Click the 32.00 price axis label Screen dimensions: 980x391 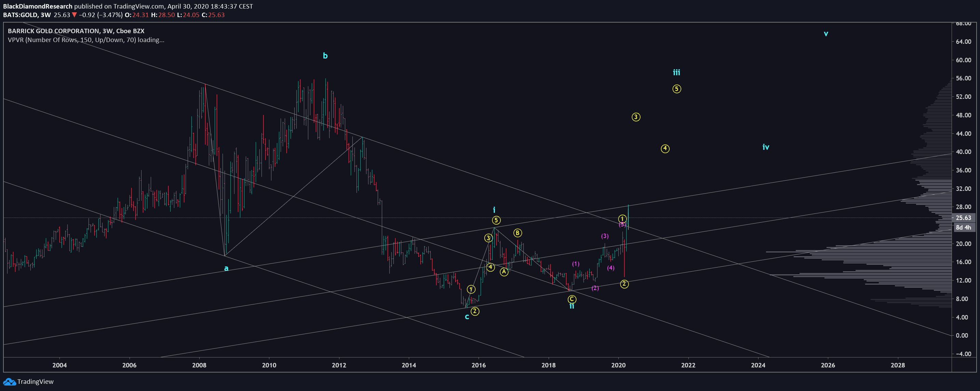pyautogui.click(x=963, y=188)
